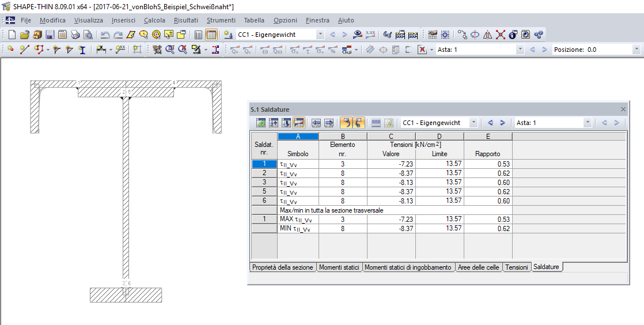Open the CC1 - Eigengewicht dropdown in the Saldature panel

pos(473,123)
